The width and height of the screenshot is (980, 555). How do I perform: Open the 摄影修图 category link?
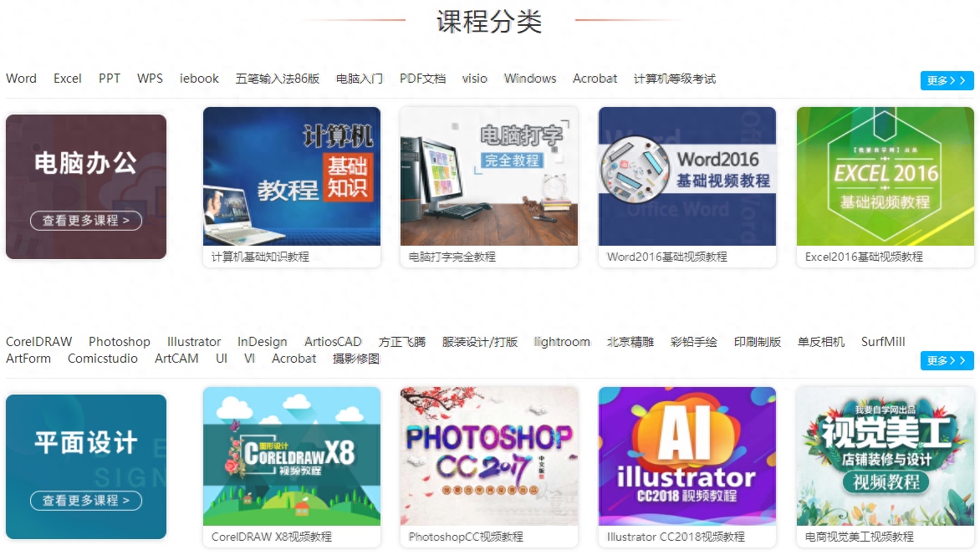click(356, 359)
